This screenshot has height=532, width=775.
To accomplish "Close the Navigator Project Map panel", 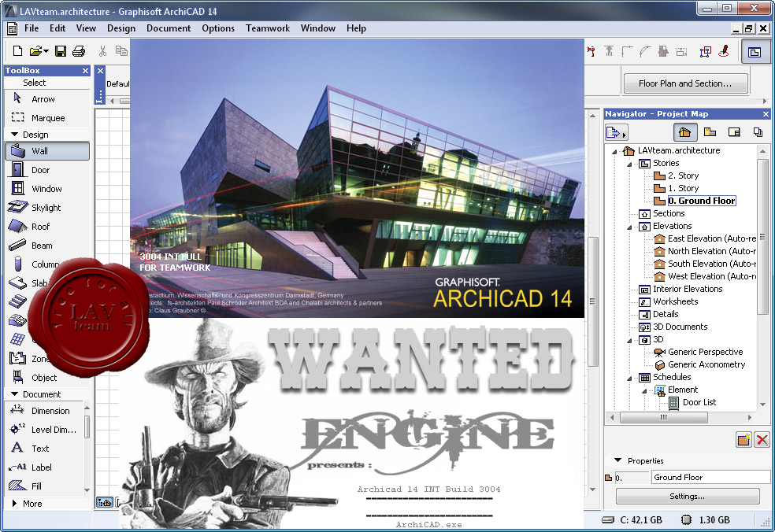I will (766, 114).
